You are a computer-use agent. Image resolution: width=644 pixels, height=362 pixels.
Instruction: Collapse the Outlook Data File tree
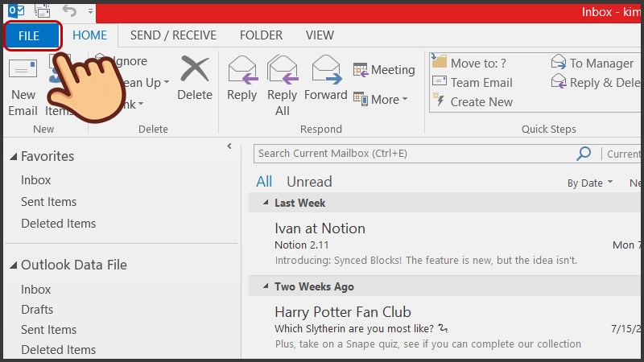(14, 265)
